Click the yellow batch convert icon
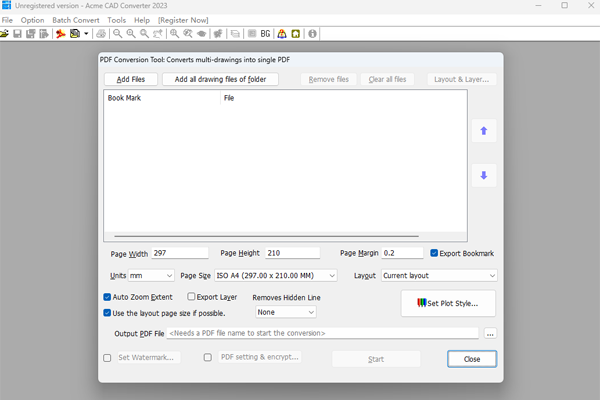This screenshot has height=400, width=600. pos(75,34)
